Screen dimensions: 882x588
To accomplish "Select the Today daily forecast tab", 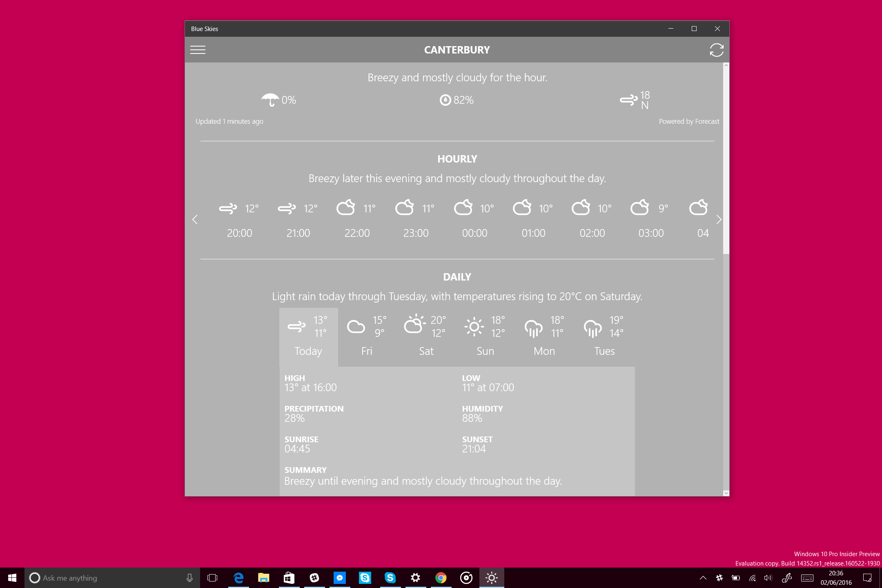I will [309, 337].
